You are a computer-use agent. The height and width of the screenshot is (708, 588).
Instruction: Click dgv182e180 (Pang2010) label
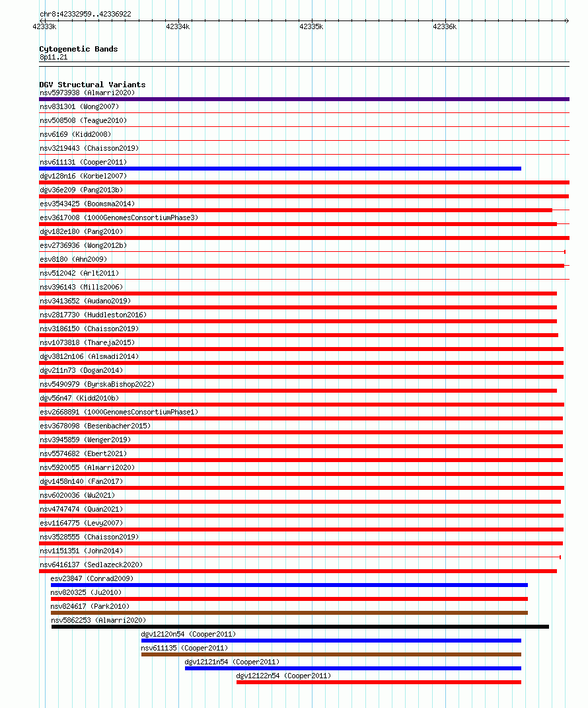tap(81, 231)
